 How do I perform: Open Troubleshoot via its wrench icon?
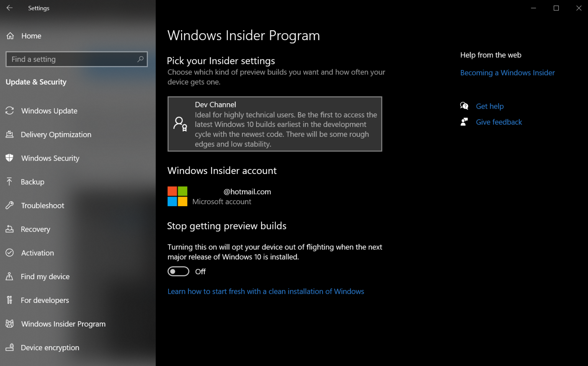pos(10,205)
